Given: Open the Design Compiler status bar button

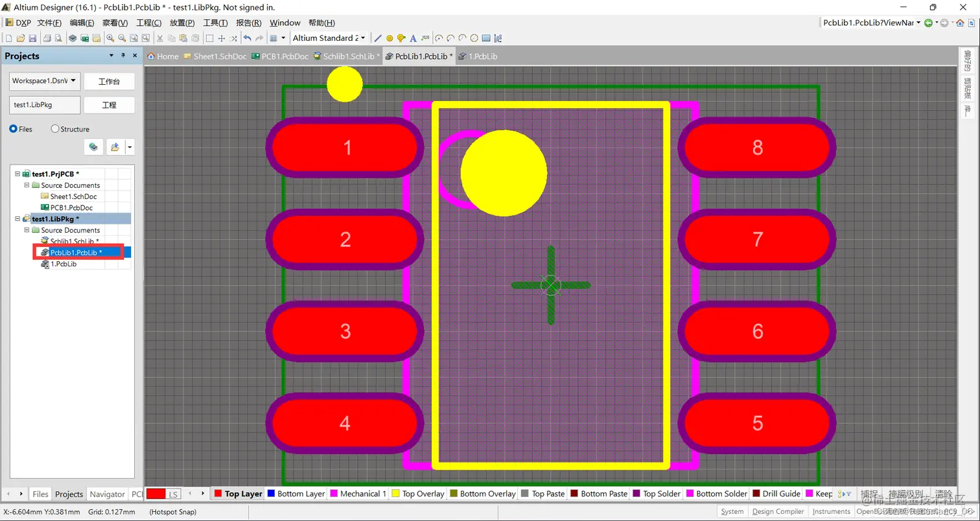Looking at the screenshot, I should [x=778, y=511].
